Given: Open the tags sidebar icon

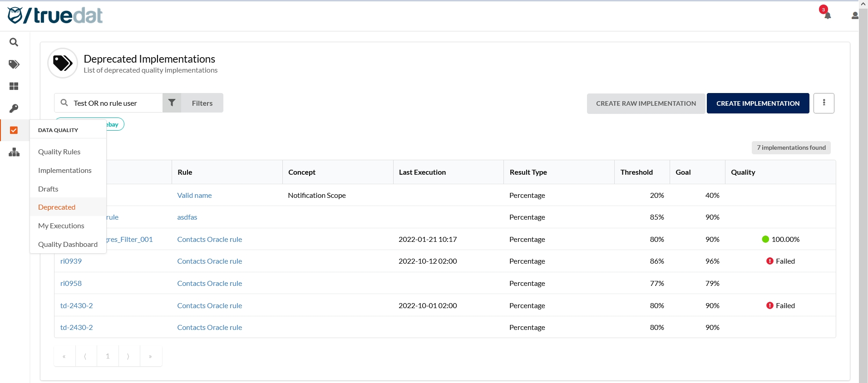Looking at the screenshot, I should [x=14, y=64].
